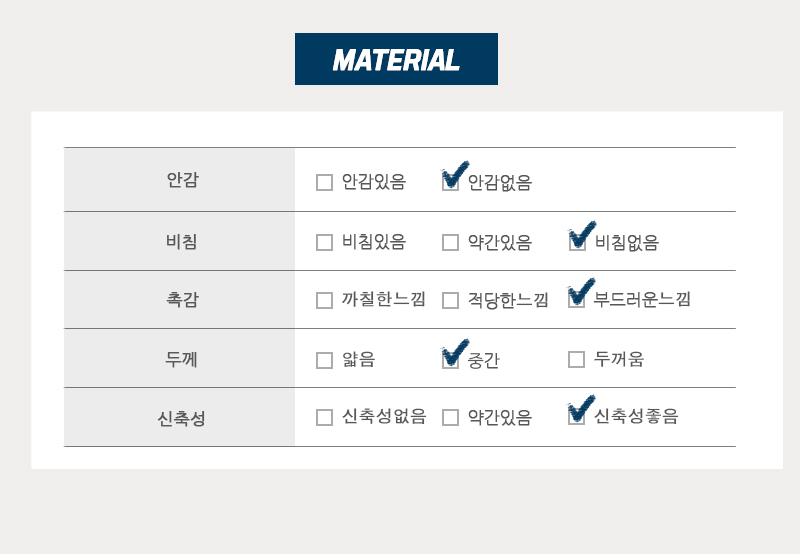Select the 적당한느낌 checkbox
Image resolution: width=800 pixels, height=554 pixels.
451,300
